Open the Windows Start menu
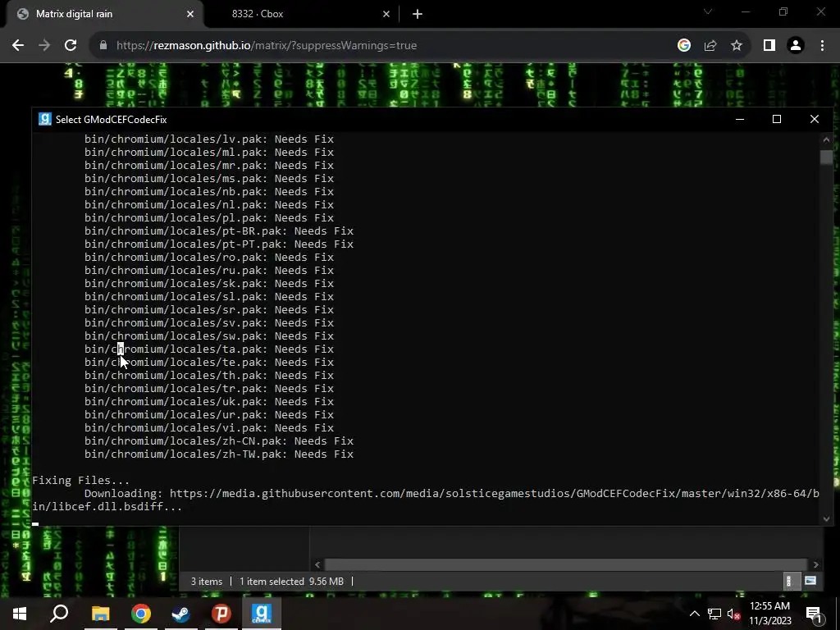This screenshot has width=840, height=630. (20, 614)
